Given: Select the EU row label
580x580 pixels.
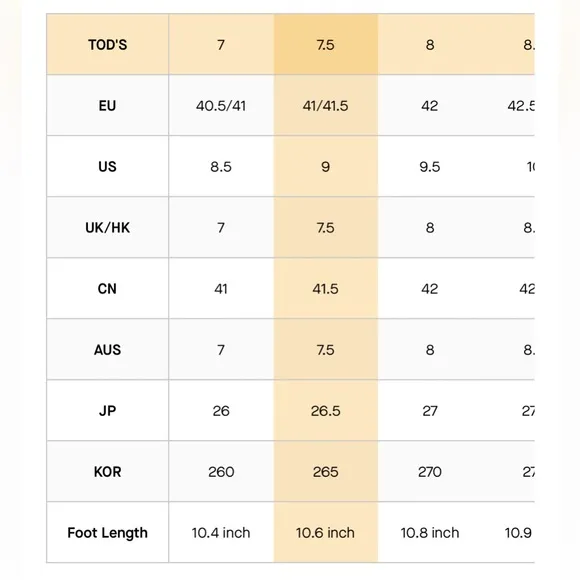Looking at the screenshot, I should click(x=108, y=105).
